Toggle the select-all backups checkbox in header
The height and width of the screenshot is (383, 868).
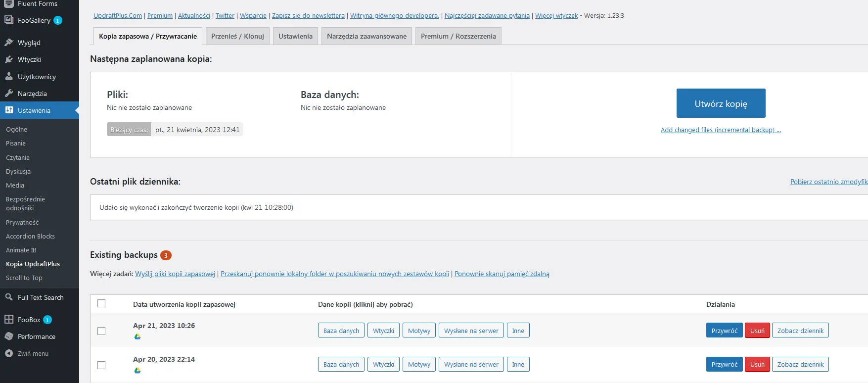click(101, 304)
